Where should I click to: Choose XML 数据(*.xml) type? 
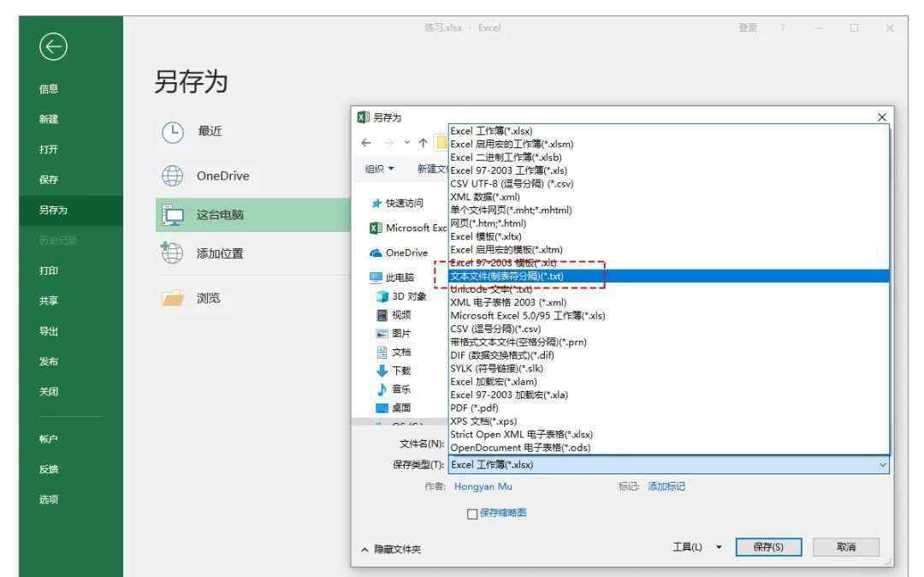[669, 197]
